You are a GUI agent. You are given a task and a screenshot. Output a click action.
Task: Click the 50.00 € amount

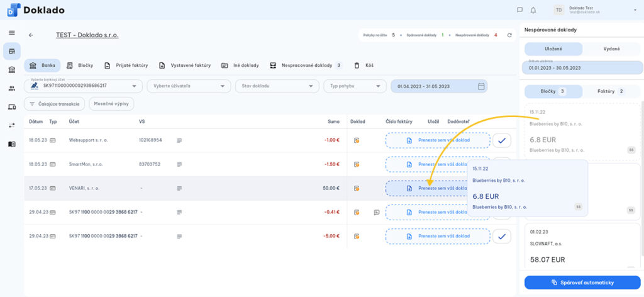(x=331, y=189)
